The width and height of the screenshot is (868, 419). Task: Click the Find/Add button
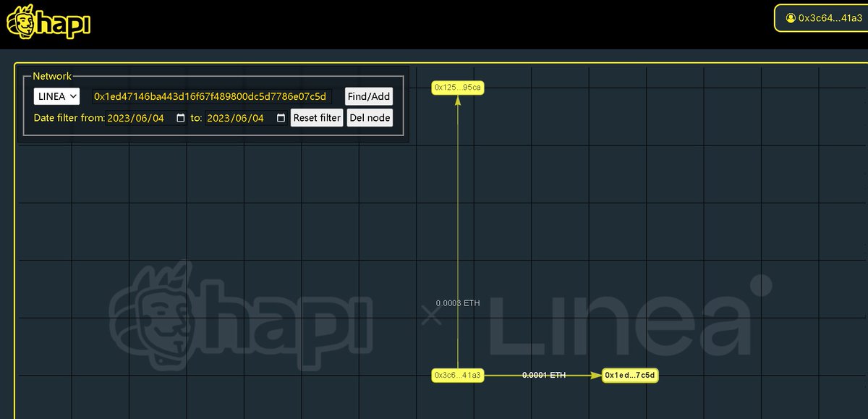pos(369,96)
